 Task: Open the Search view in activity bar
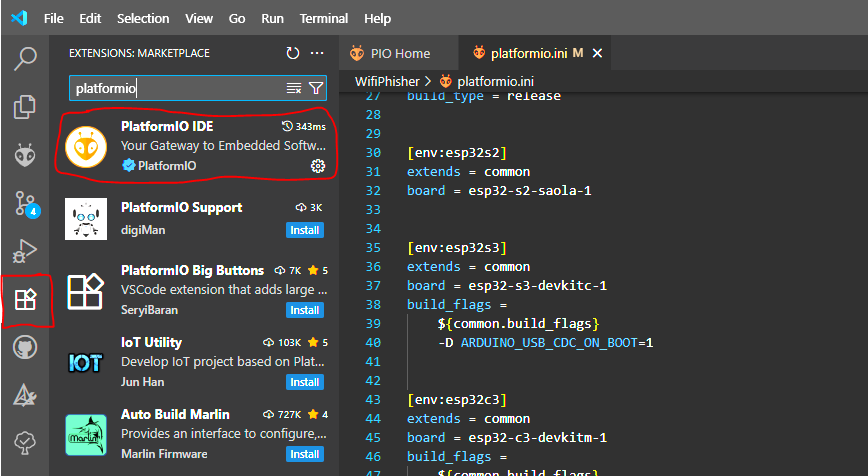click(x=25, y=59)
